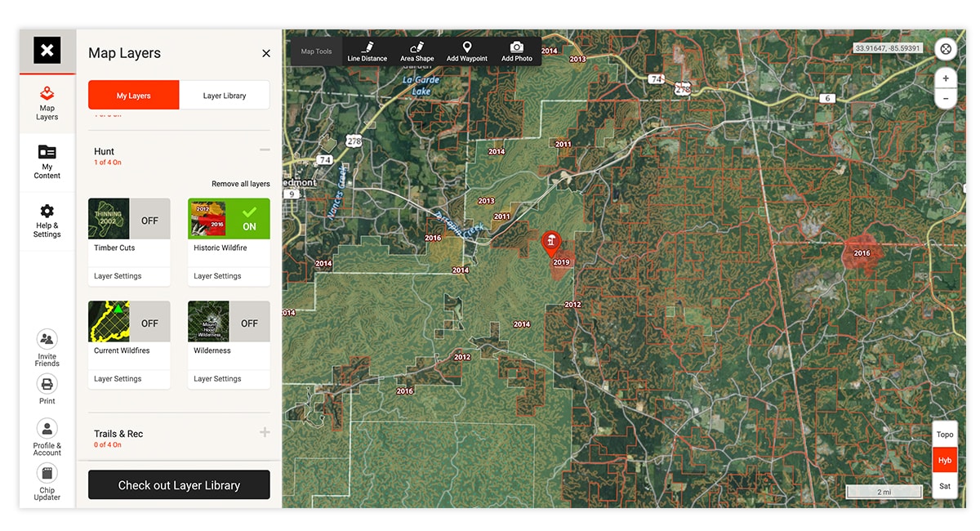Turn on the Timber Cuts layer

149,220
